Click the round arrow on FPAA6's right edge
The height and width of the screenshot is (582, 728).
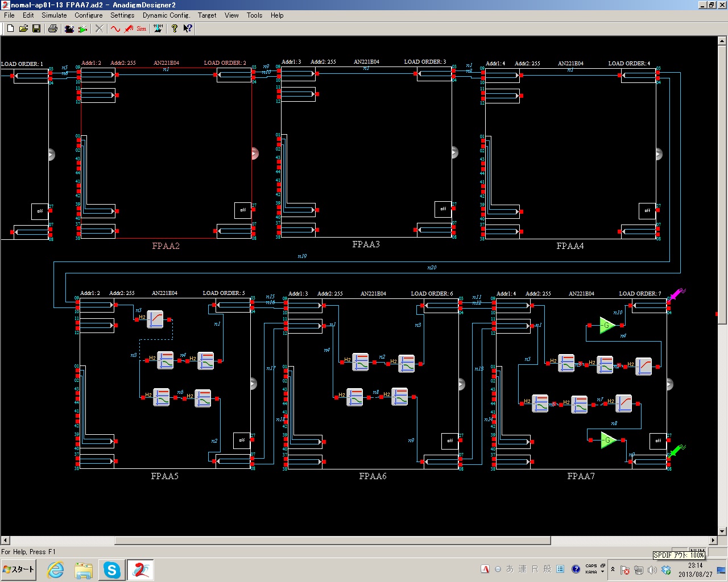click(x=461, y=384)
